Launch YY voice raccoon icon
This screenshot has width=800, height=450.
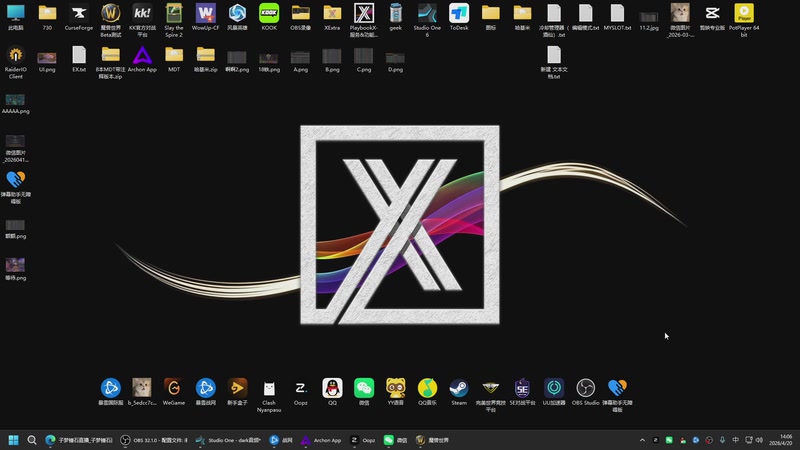tap(395, 391)
